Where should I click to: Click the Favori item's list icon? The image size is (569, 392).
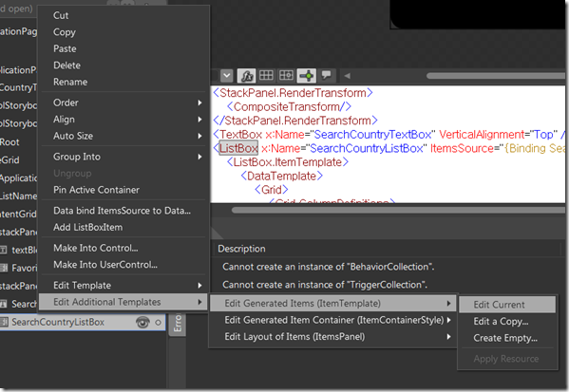pos(4,268)
